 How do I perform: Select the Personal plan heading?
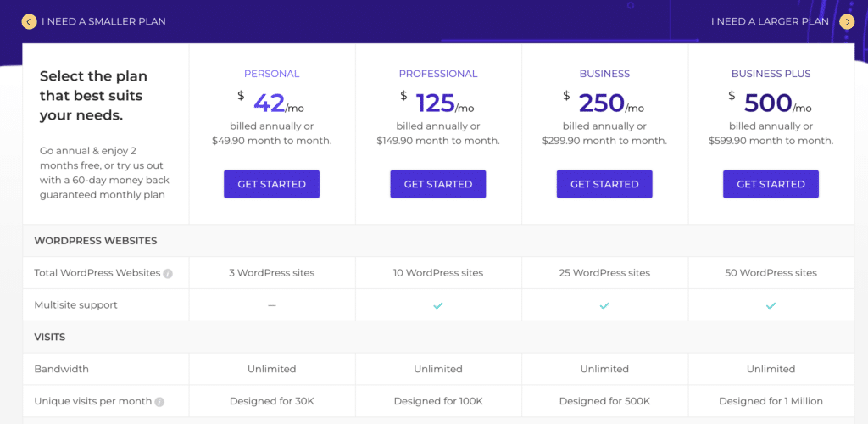272,74
